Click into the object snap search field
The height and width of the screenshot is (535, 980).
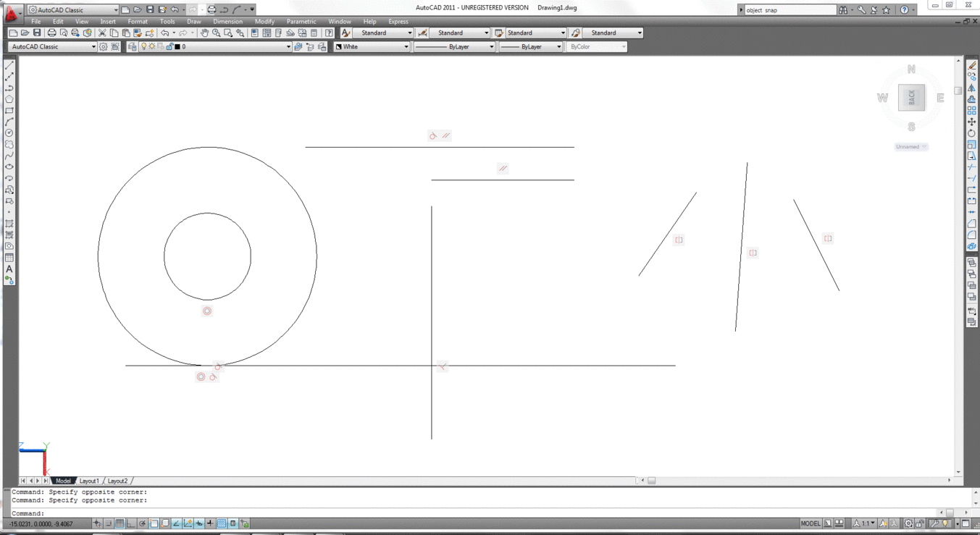[790, 10]
